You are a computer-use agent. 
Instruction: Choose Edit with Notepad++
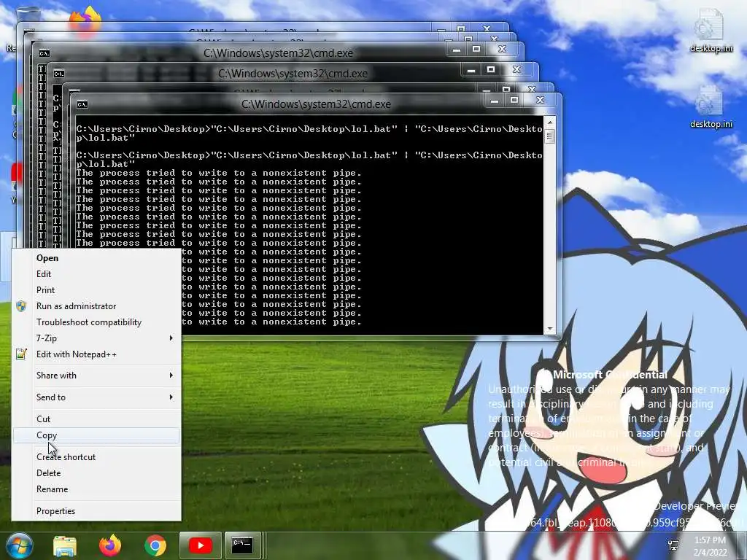(96, 354)
